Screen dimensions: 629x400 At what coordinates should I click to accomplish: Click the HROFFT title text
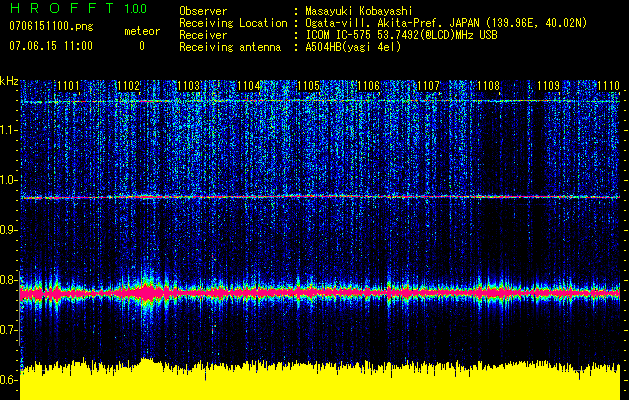point(60,9)
